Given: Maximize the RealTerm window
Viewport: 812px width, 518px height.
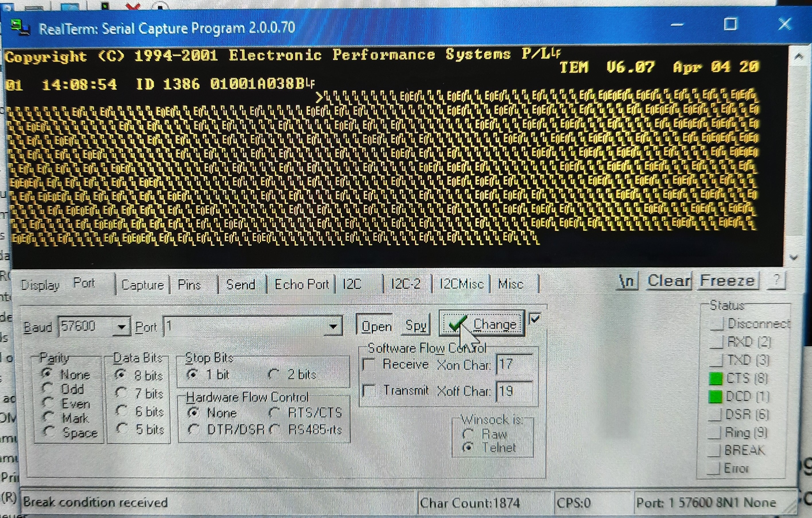Looking at the screenshot, I should 731,24.
